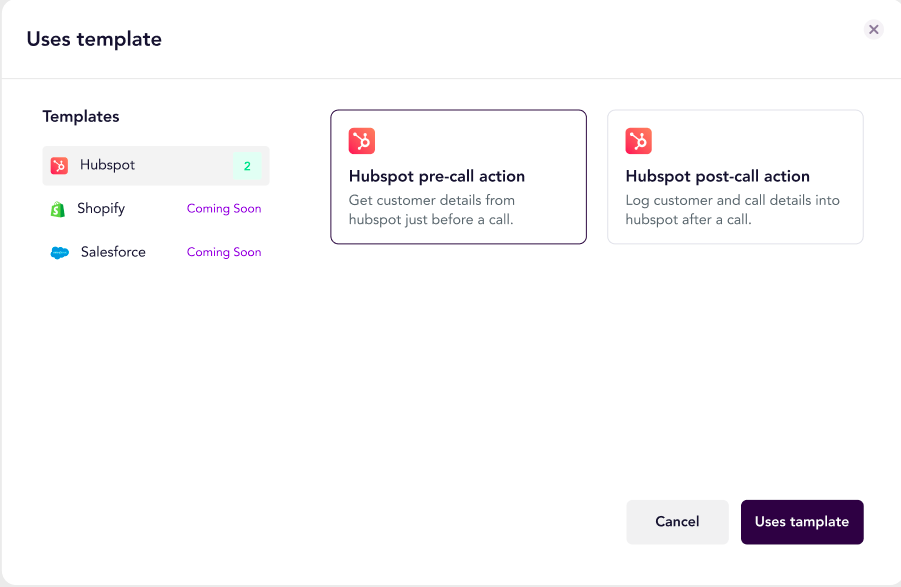This screenshot has height=587, width=901.
Task: Select the Hubspot templates category
Action: pyautogui.click(x=156, y=165)
